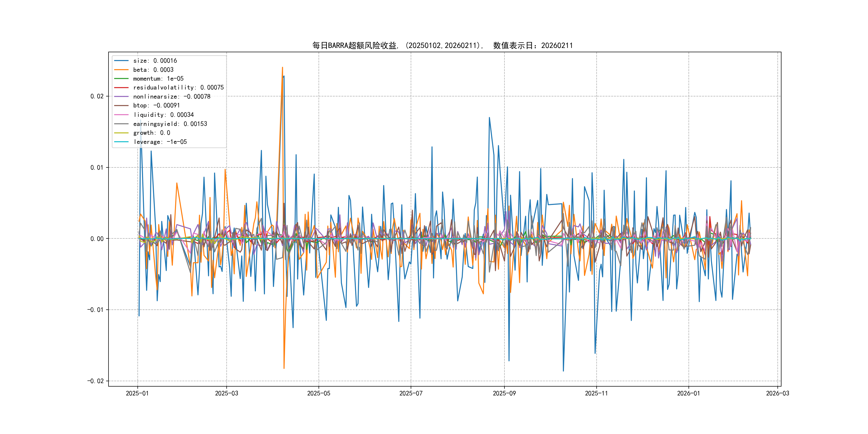Select the nonlinearsize legend label
Image resolution: width=868 pixels, height=434 pixels.
click(x=171, y=97)
